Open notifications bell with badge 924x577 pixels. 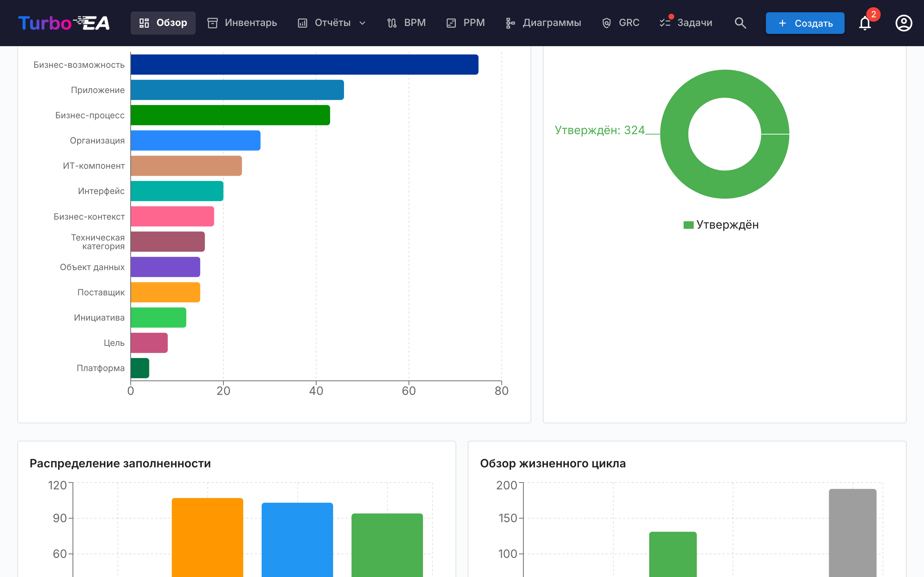point(865,23)
